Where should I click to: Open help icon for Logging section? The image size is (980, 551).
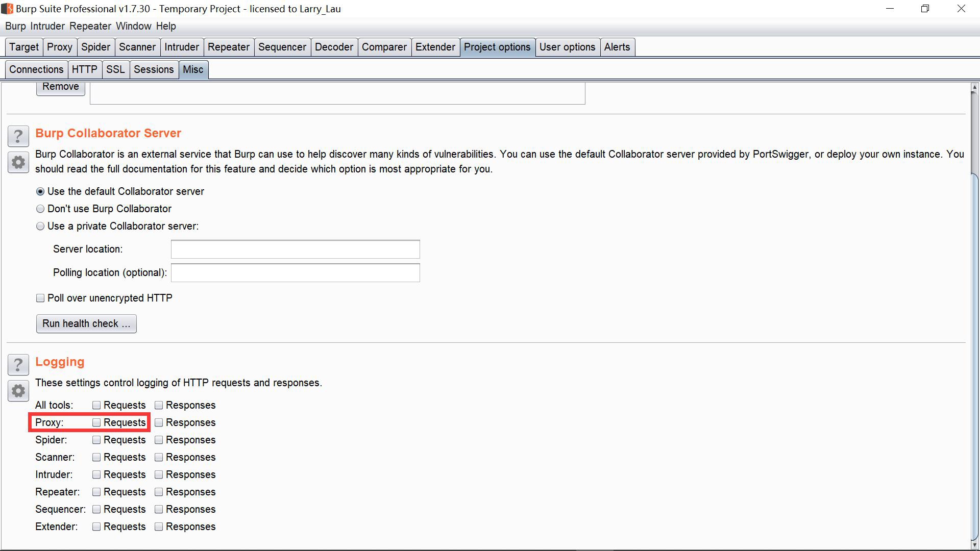click(x=18, y=365)
